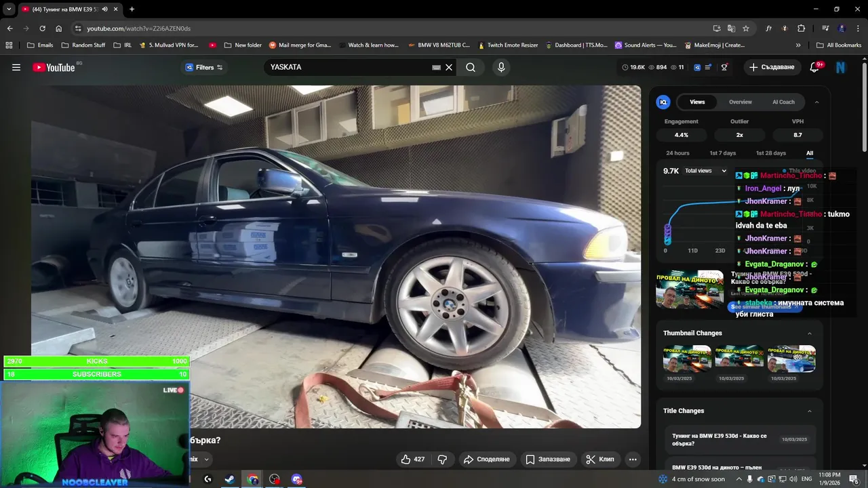868x488 pixels.
Task: Go to the YouTube home logo
Action: [x=54, y=67]
